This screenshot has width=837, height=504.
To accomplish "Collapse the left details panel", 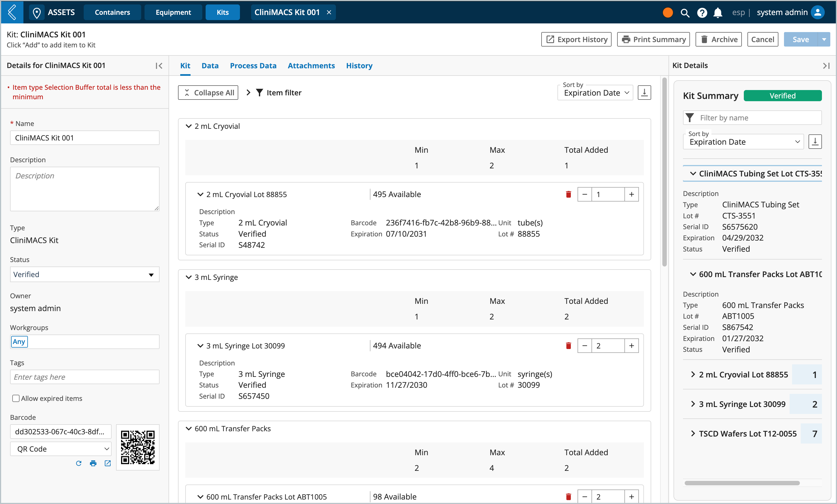I will (159, 66).
